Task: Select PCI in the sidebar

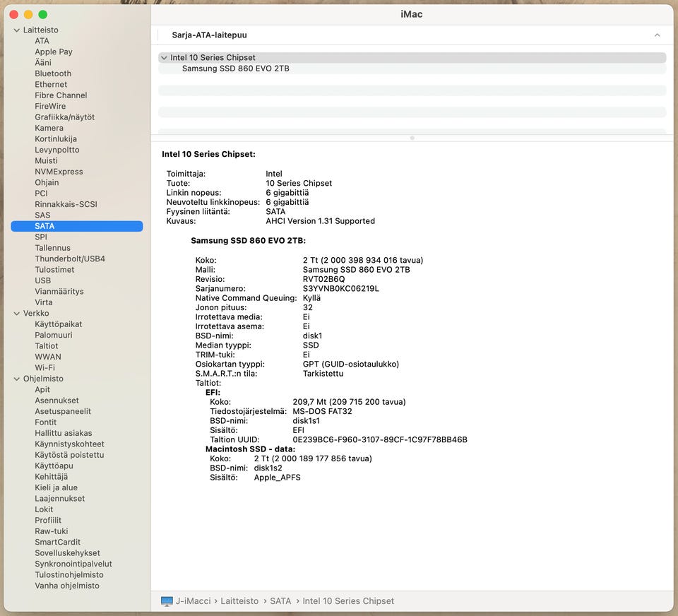Action: (41, 194)
